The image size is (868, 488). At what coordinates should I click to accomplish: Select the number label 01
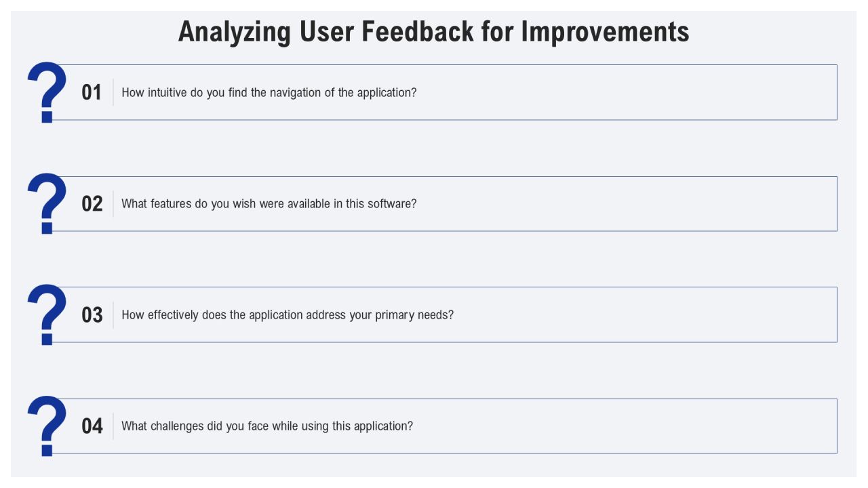[x=92, y=93]
